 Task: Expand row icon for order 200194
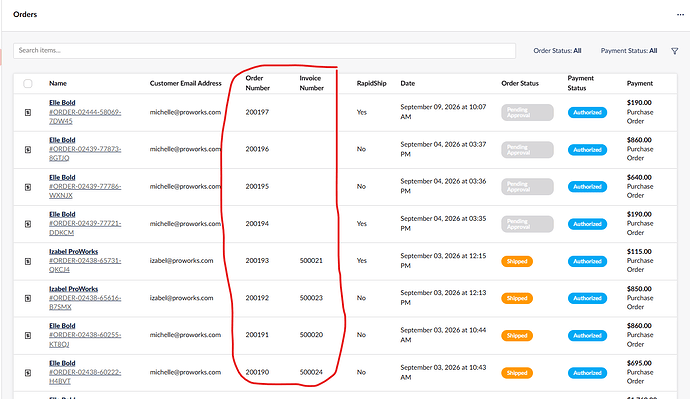point(28,224)
